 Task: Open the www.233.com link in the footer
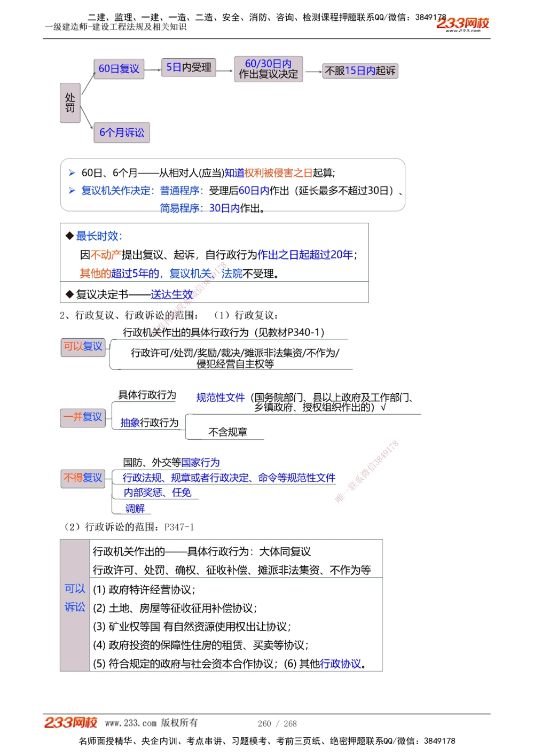[130, 724]
